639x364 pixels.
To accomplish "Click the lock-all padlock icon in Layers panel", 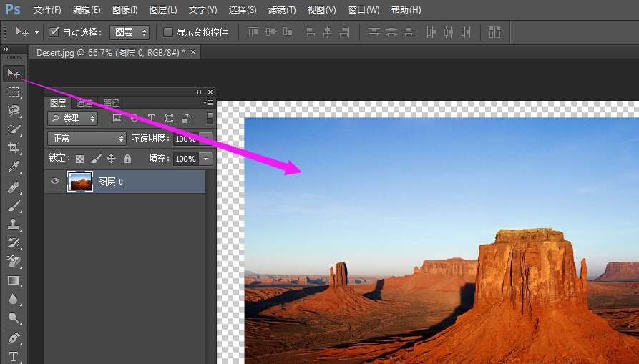I will [127, 159].
